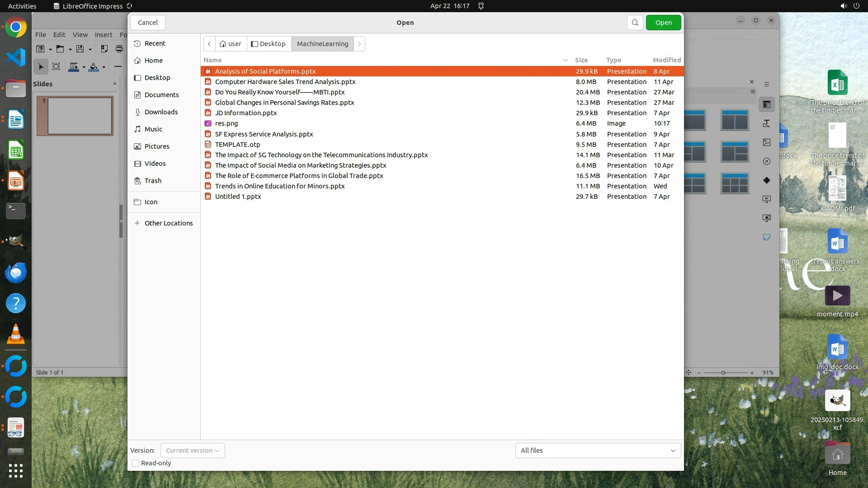
Task: Click the Name column sort arrow
Action: [565, 60]
